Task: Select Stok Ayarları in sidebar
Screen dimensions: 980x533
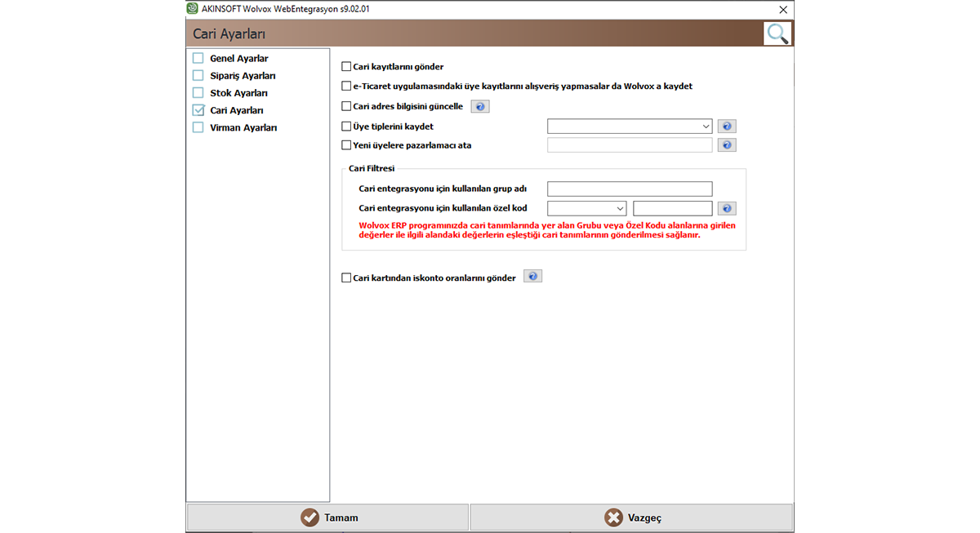Action: coord(238,93)
